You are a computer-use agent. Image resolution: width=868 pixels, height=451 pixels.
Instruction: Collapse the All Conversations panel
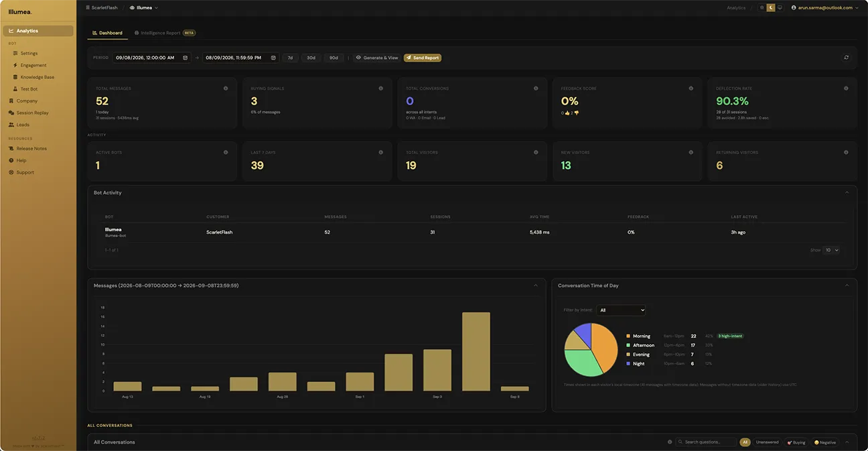coord(847,442)
